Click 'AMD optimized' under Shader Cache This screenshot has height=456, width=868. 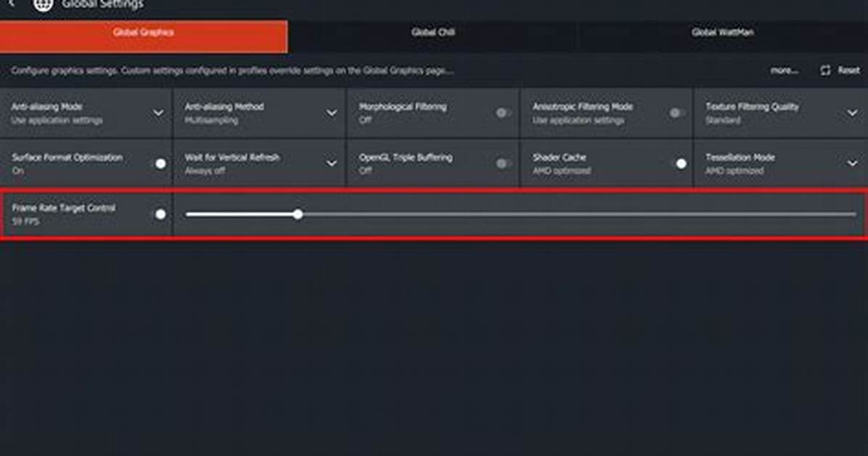click(561, 171)
